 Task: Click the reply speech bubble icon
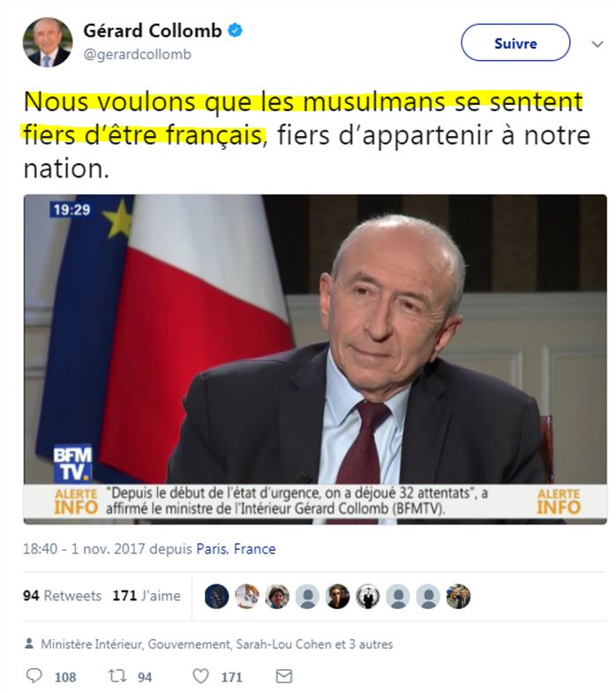point(34,675)
